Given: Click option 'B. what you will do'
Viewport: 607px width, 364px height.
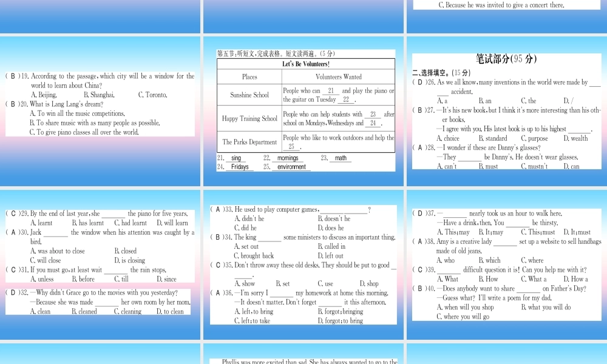Looking at the screenshot, I should pos(546,308).
